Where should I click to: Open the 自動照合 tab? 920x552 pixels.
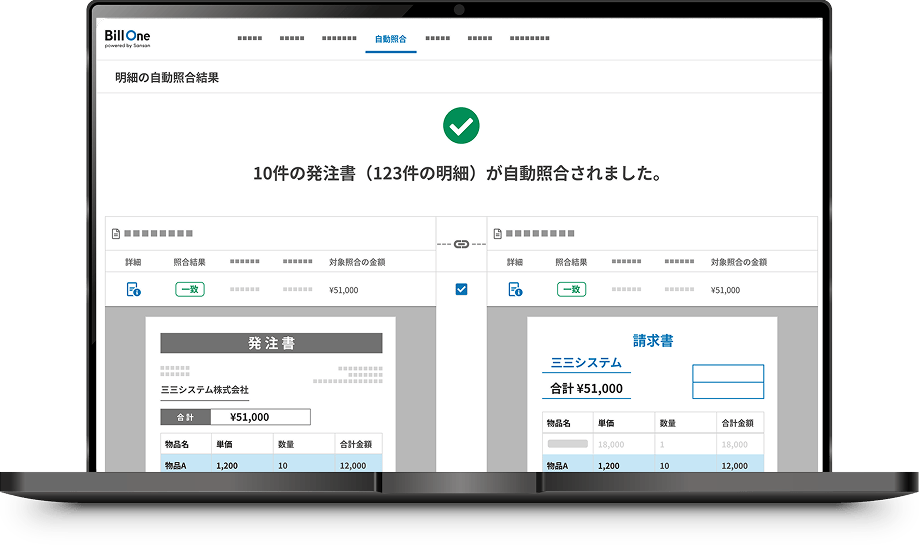[x=391, y=39]
